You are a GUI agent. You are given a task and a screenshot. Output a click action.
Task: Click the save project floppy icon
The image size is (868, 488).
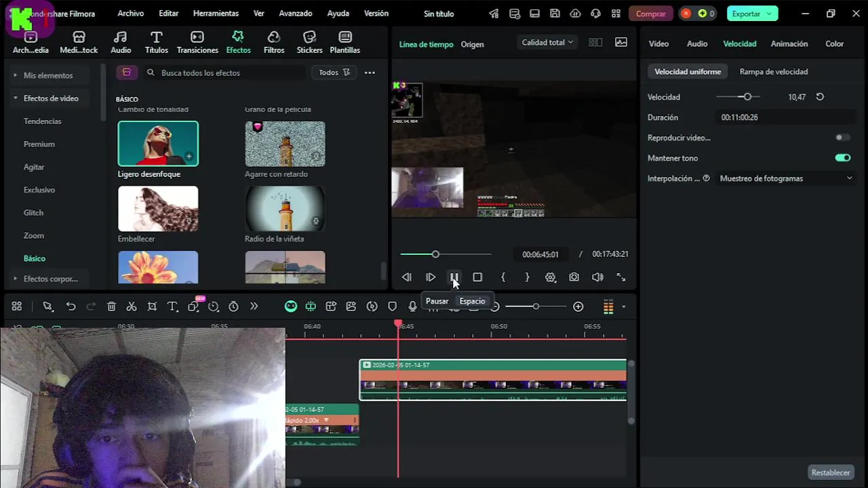click(x=555, y=14)
